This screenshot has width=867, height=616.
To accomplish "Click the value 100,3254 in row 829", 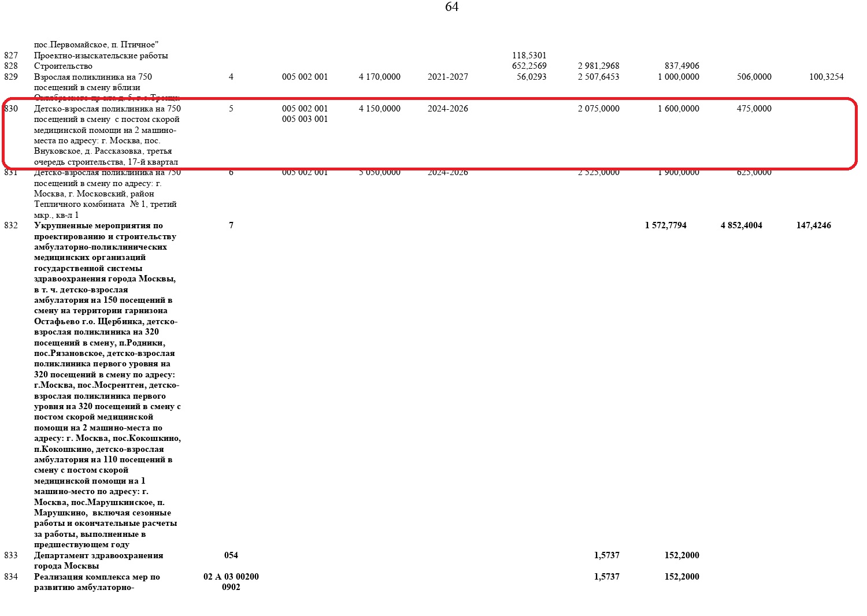I will (826, 77).
